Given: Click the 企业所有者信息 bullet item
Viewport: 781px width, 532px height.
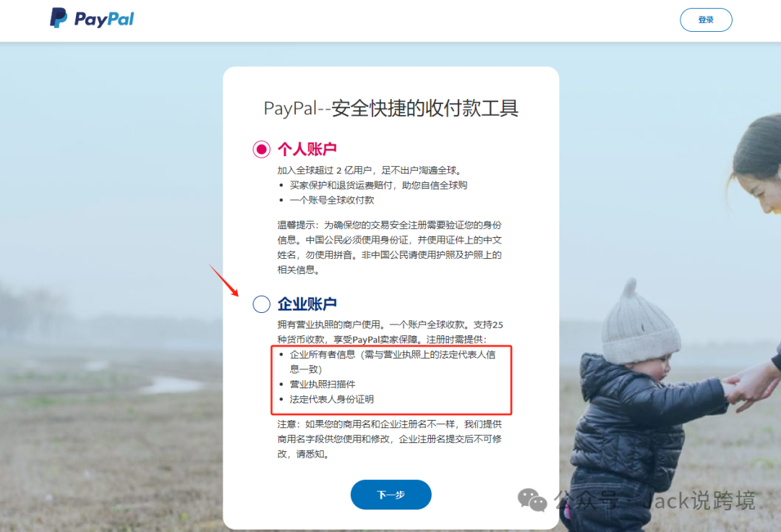Looking at the screenshot, I should 393,362.
